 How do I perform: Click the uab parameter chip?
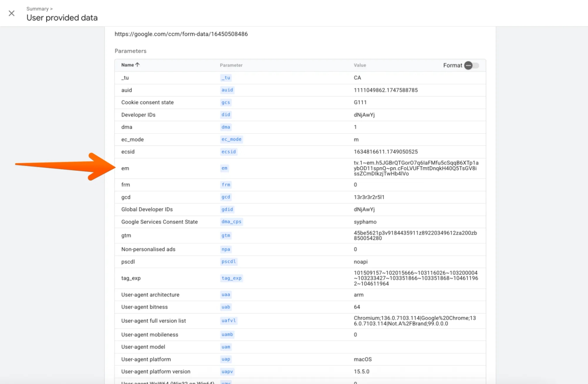pos(226,307)
